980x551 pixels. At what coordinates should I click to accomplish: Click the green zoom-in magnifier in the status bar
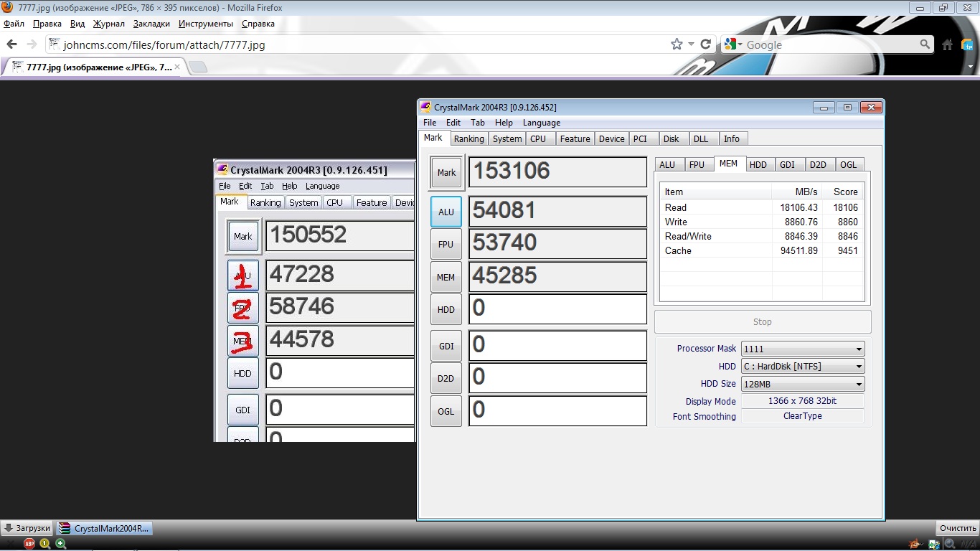(61, 544)
